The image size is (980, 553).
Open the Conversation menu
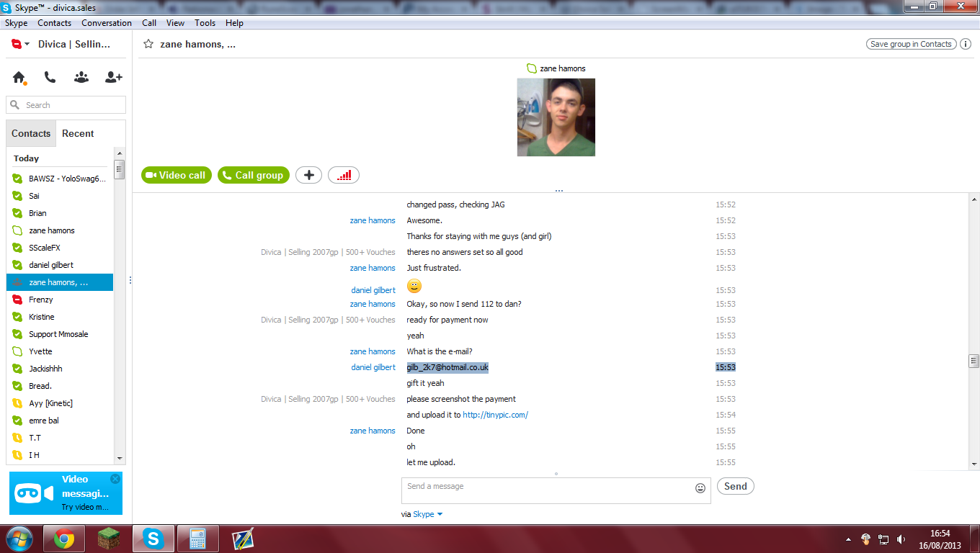point(107,23)
